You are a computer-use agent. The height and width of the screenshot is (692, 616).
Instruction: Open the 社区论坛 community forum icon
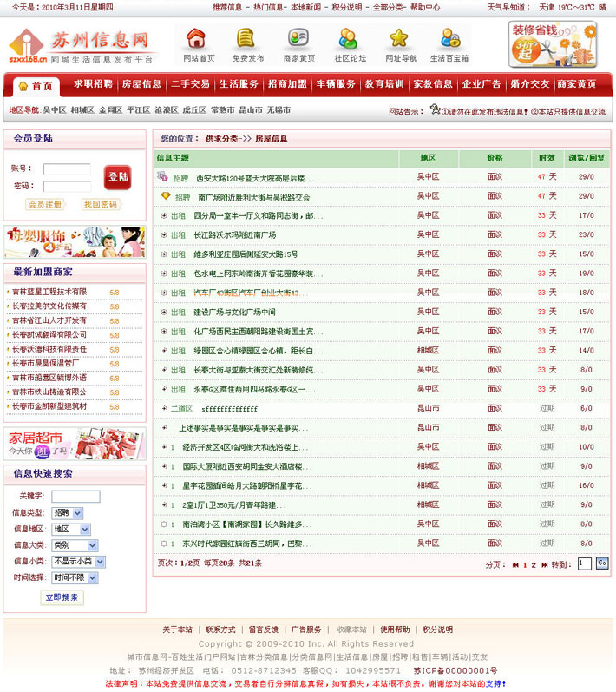349,39
